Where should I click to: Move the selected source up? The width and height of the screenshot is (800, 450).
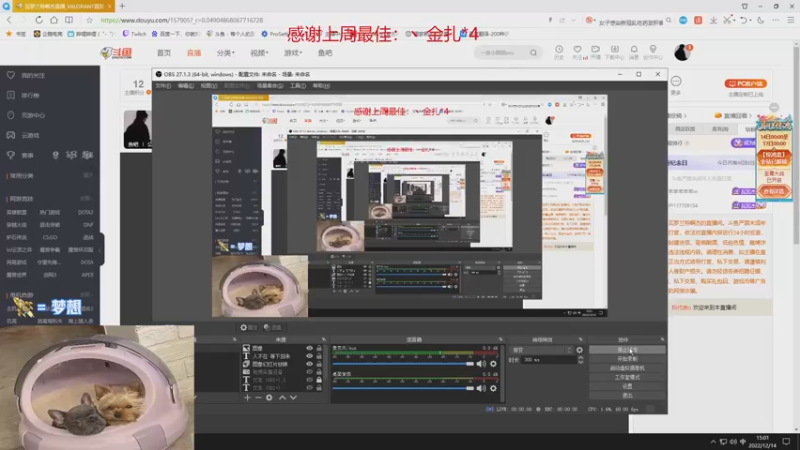point(282,397)
